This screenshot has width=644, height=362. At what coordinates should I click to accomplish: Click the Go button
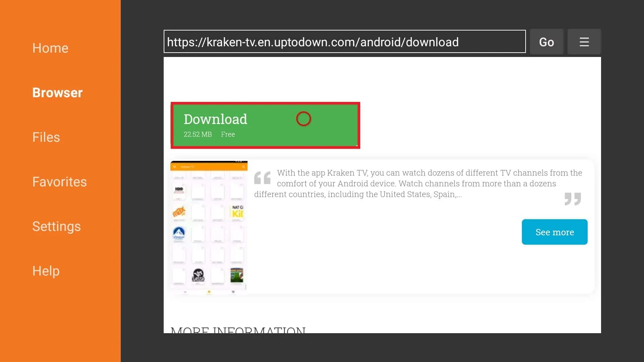(x=546, y=42)
